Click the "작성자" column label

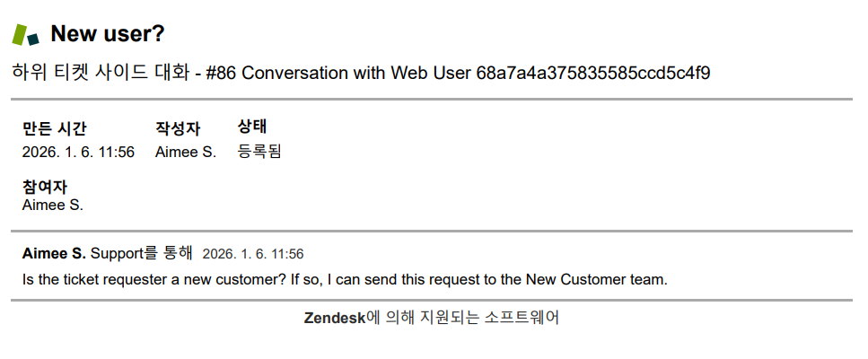click(178, 128)
